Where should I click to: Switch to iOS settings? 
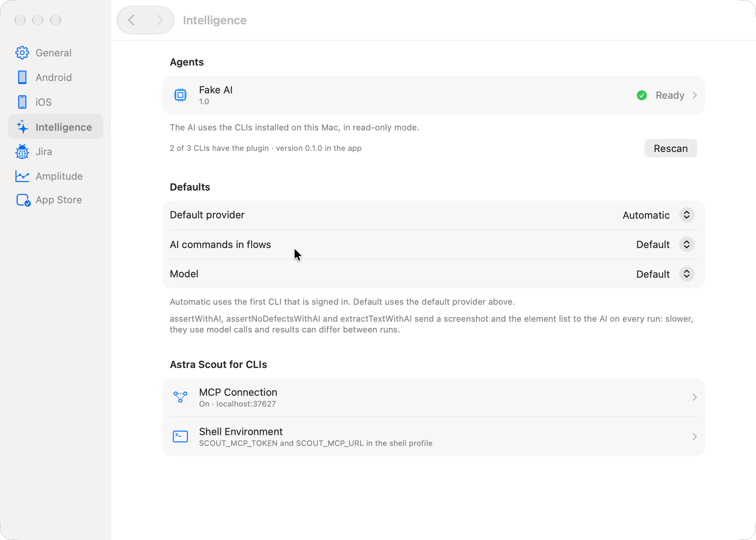coord(55,102)
